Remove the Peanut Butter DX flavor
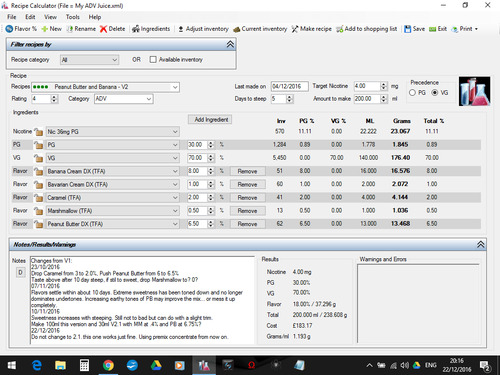Screen dimensions: 500x375 [247, 224]
